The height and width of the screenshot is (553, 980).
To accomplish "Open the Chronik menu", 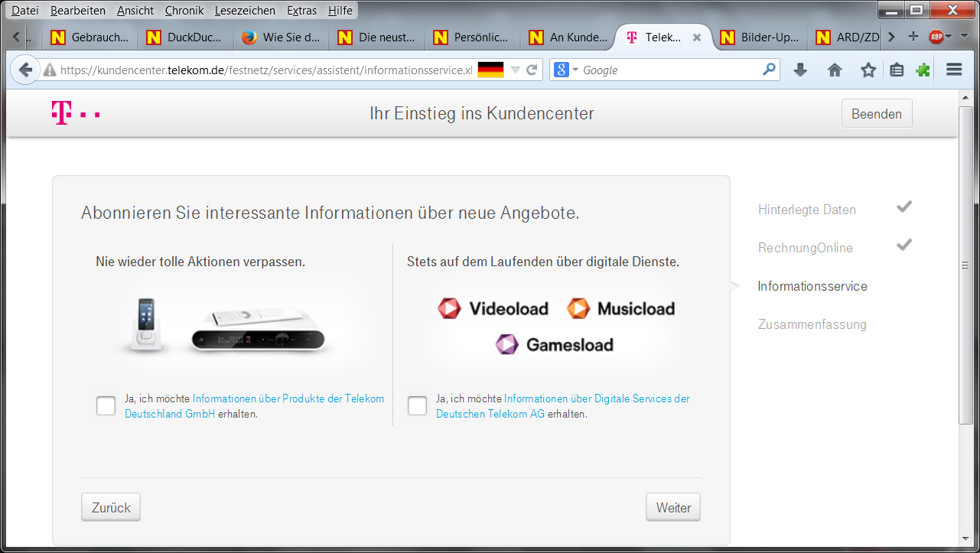I will 184,11.
